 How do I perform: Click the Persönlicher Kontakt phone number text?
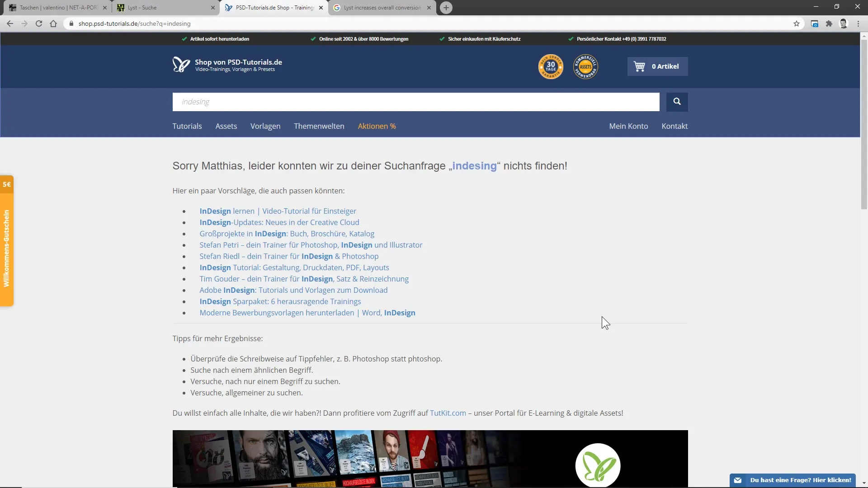click(x=621, y=39)
